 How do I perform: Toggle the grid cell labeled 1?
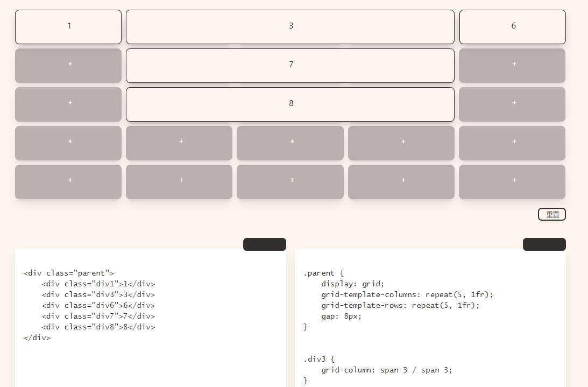click(68, 26)
